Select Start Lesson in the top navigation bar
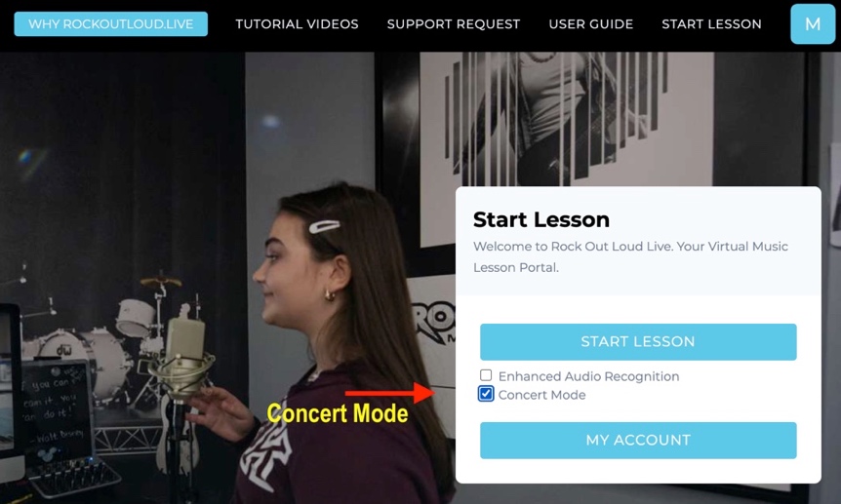Image resolution: width=841 pixels, height=504 pixels. tap(711, 24)
